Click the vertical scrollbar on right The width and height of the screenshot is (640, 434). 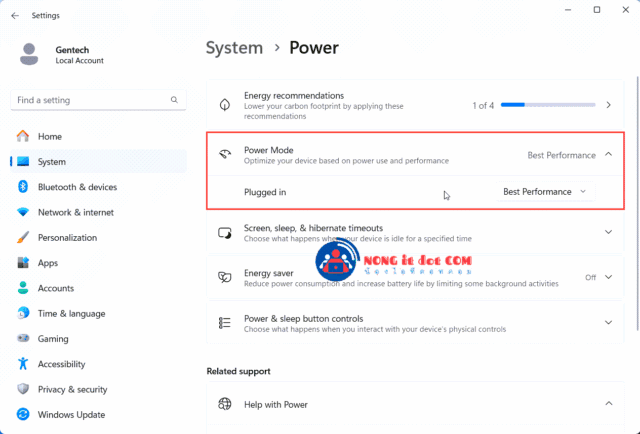tap(637, 203)
